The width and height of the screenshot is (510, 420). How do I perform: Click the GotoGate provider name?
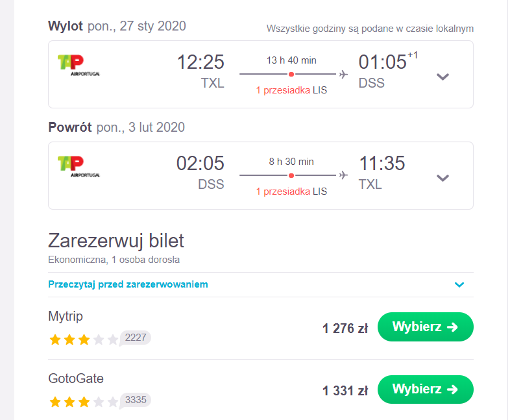pos(76,378)
